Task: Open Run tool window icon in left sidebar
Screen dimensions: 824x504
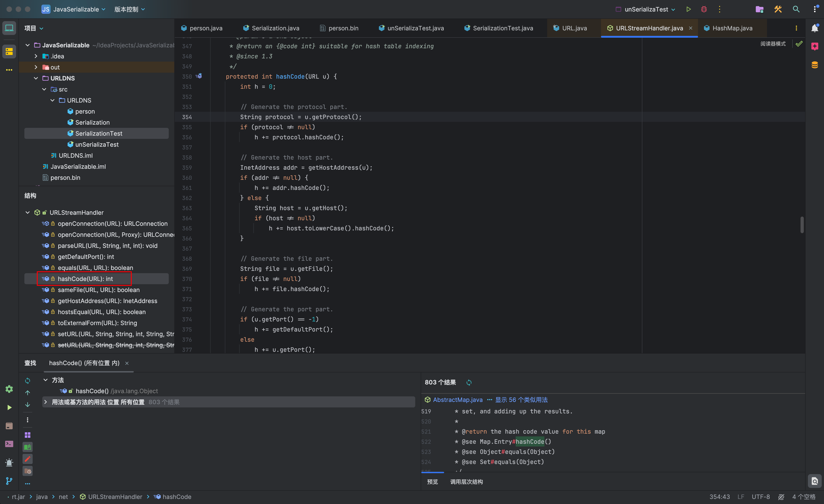Action: coord(9,407)
